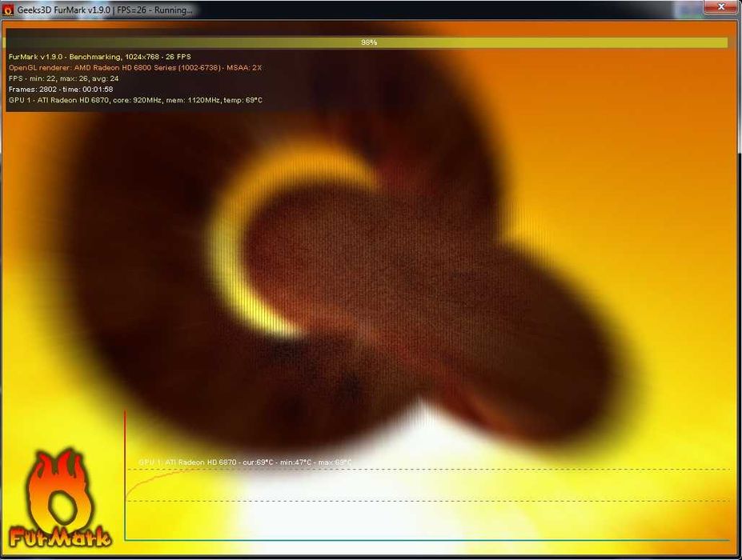This screenshot has height=560, width=742.
Task: Click the FurMark flame logo
Action: click(x=60, y=499)
